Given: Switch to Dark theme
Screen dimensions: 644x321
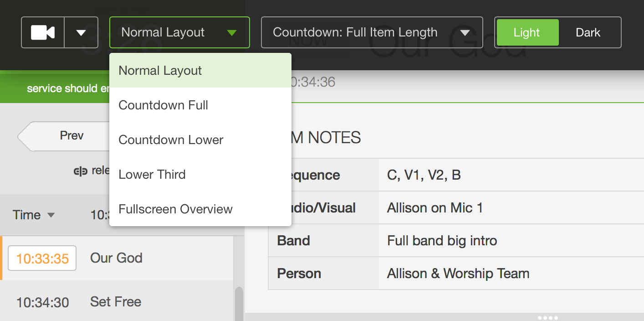Looking at the screenshot, I should click(x=588, y=32).
